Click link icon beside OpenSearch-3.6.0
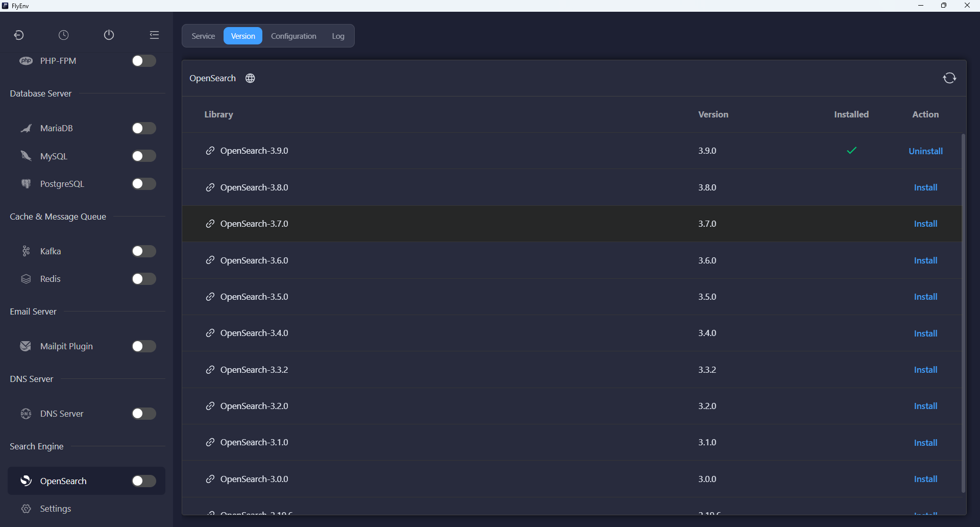The width and height of the screenshot is (980, 527). (x=210, y=260)
